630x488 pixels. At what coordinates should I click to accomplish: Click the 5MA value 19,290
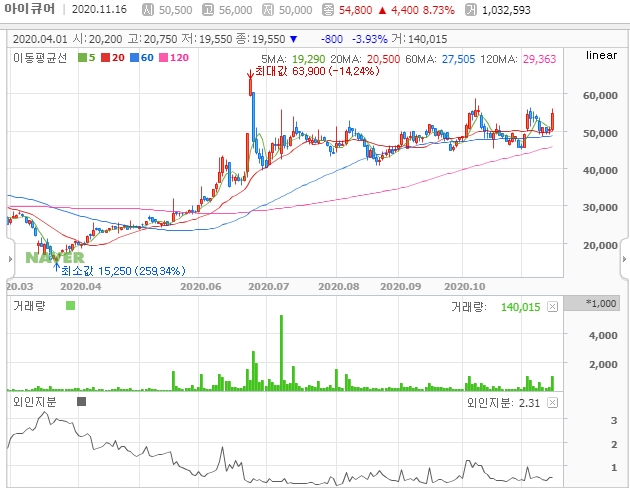pyautogui.click(x=309, y=59)
